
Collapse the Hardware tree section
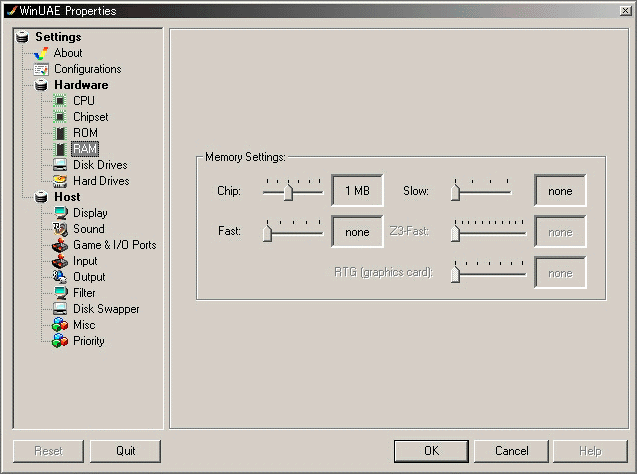(41, 85)
